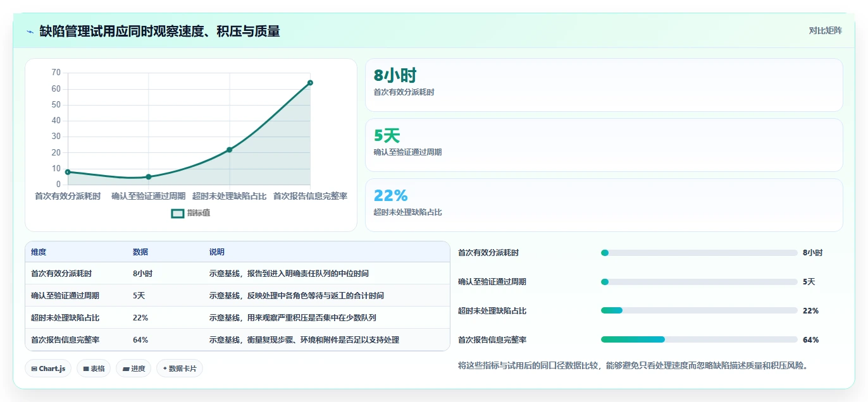868x402 pixels.
Task: Click the 首次报告信息完整率 progress bar
Action: (x=699, y=339)
